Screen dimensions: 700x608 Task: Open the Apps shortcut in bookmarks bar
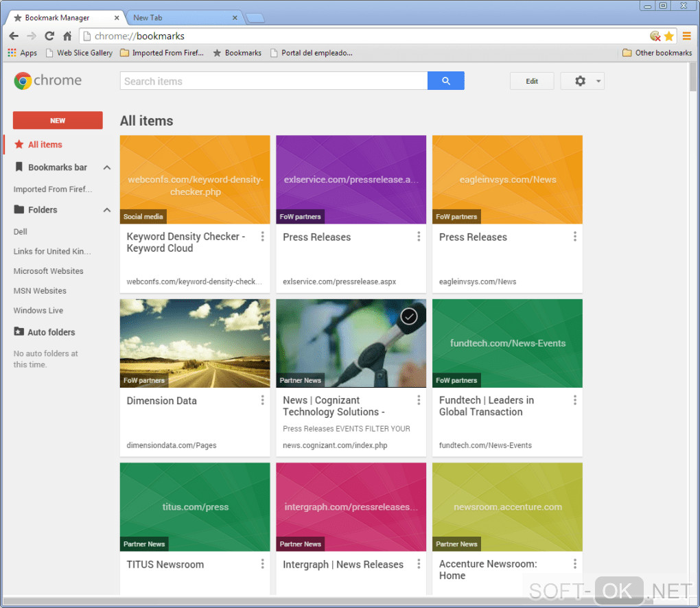pos(23,53)
